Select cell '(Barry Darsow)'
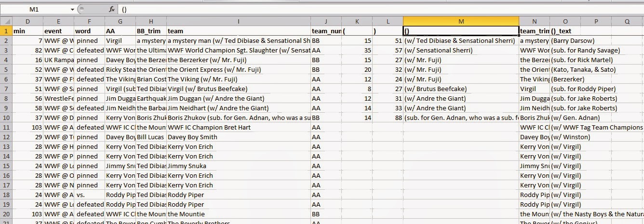The height and width of the screenshot is (224, 644). (565, 40)
